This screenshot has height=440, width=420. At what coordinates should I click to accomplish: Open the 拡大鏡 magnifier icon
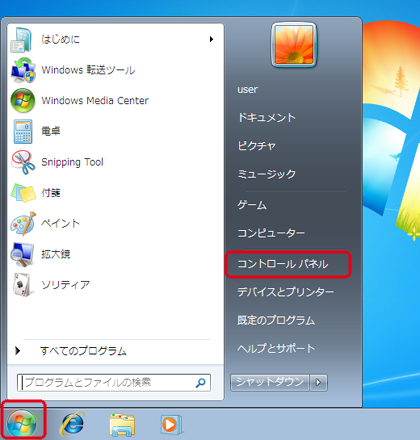tap(22, 254)
